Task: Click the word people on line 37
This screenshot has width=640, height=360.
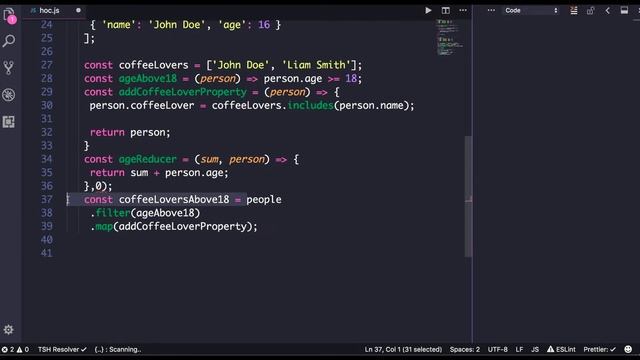Action: click(264, 200)
